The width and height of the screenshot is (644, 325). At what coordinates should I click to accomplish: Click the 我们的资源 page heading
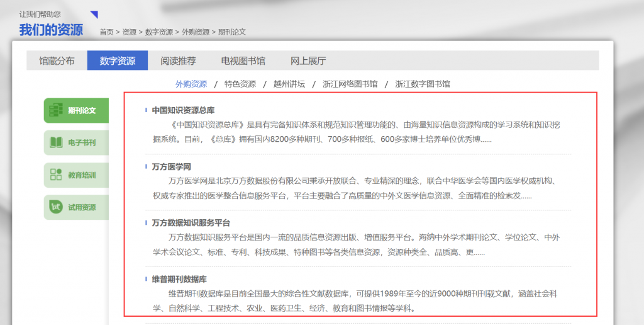pos(51,30)
